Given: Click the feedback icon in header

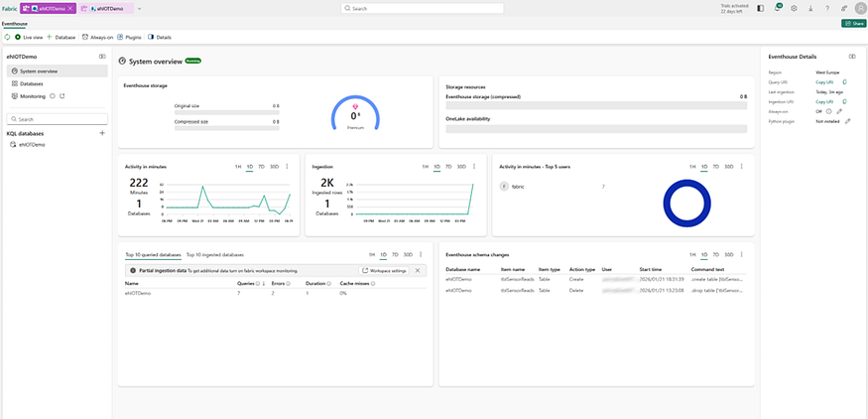Looking at the screenshot, I should [843, 8].
